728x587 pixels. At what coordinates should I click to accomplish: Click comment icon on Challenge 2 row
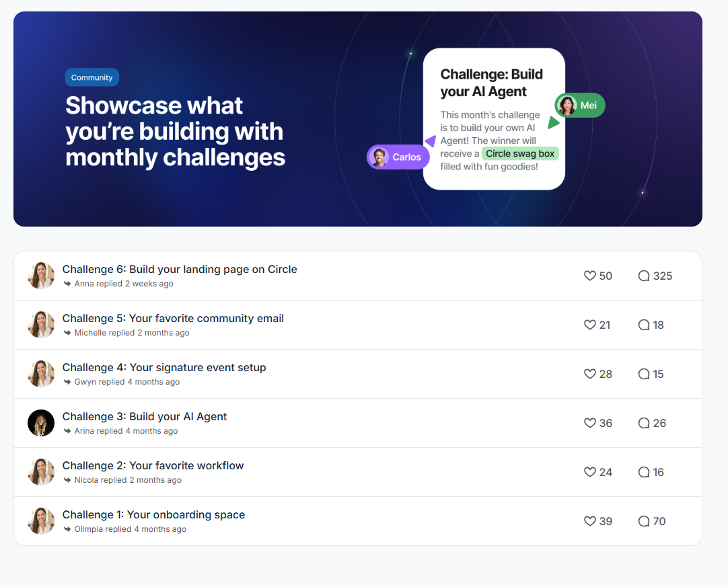(x=643, y=472)
